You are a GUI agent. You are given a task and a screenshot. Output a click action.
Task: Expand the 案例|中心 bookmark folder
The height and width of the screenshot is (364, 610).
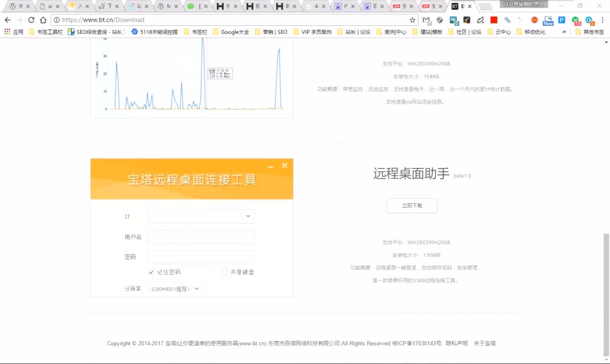390,32
